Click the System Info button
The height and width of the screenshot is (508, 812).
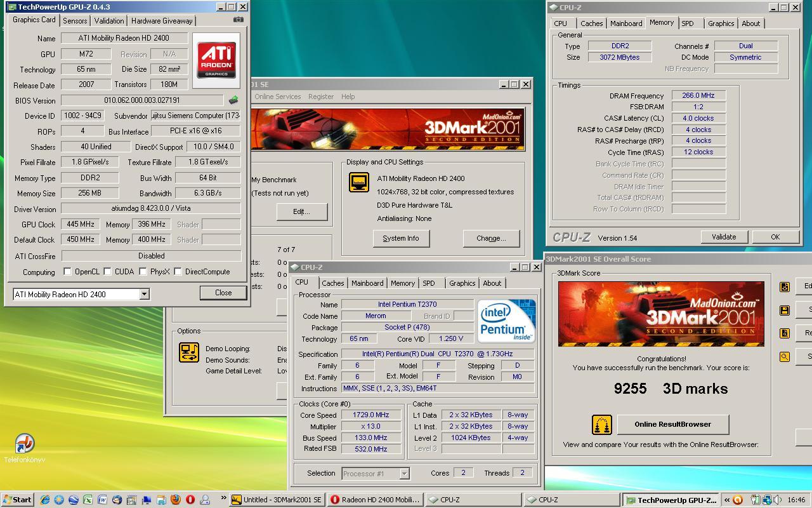(401, 238)
